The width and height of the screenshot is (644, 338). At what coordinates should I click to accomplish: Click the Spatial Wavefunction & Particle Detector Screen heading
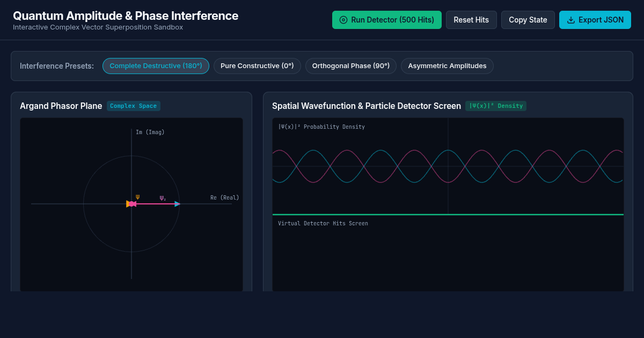[367, 106]
